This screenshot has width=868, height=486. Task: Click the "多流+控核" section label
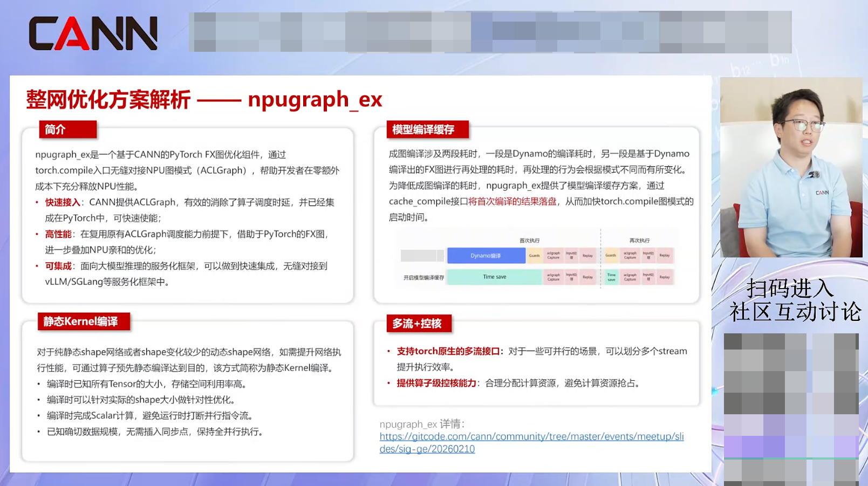pos(419,324)
